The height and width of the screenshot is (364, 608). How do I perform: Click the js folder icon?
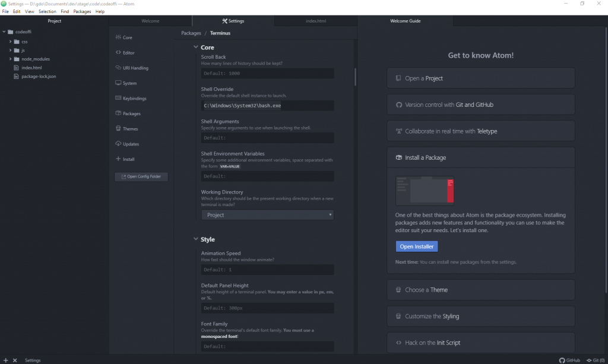point(17,50)
